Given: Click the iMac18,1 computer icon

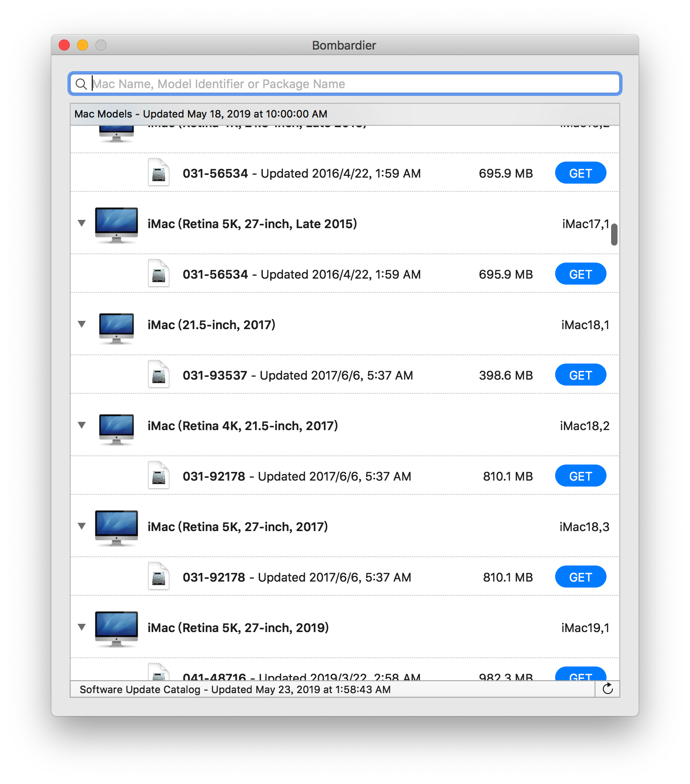Looking at the screenshot, I should pyautogui.click(x=117, y=328).
